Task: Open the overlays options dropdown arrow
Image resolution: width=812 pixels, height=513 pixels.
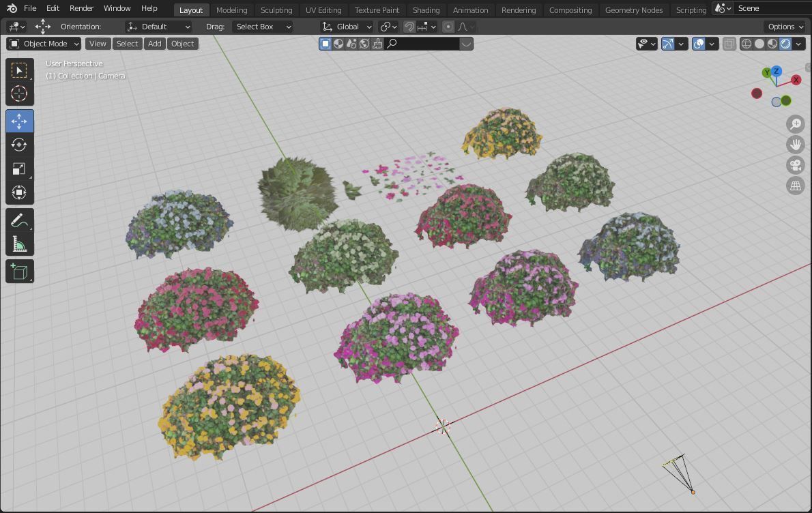Action: point(712,44)
